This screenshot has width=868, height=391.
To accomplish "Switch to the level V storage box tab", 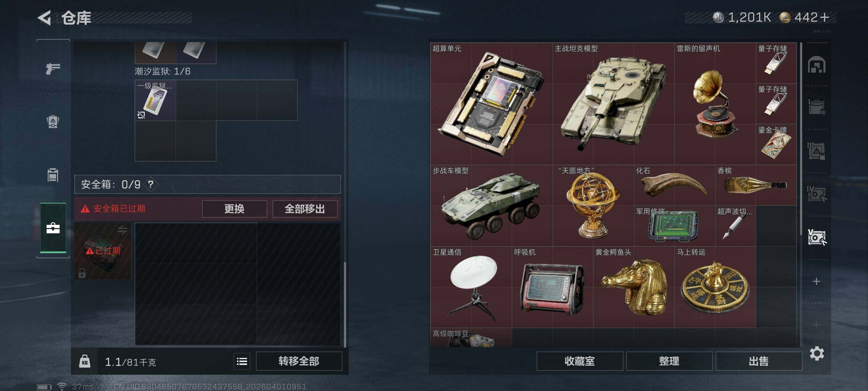I will 817,237.
